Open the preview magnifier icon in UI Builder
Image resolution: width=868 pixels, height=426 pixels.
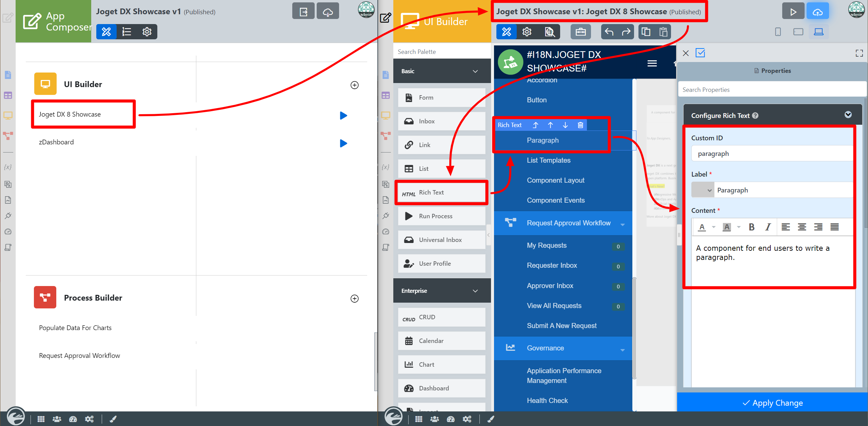(550, 32)
